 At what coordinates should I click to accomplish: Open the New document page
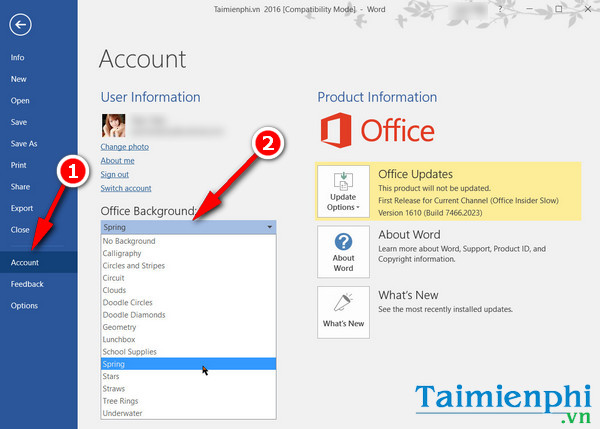coord(39,79)
